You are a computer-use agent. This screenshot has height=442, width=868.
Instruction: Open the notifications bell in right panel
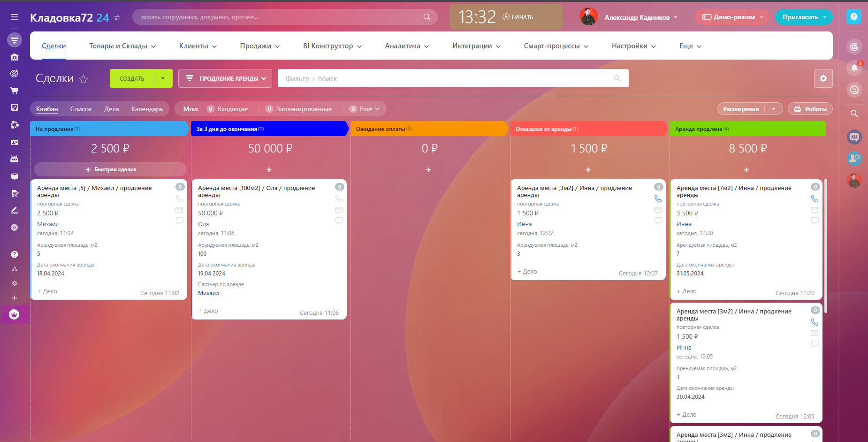[x=854, y=68]
